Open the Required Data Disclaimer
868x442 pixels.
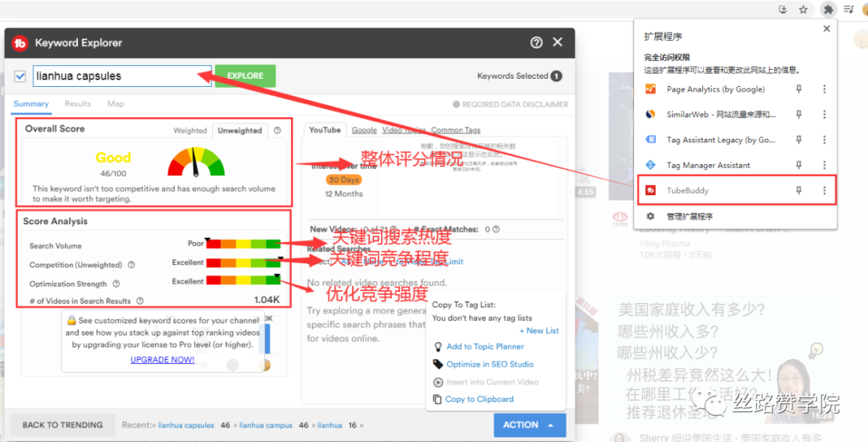tap(510, 104)
